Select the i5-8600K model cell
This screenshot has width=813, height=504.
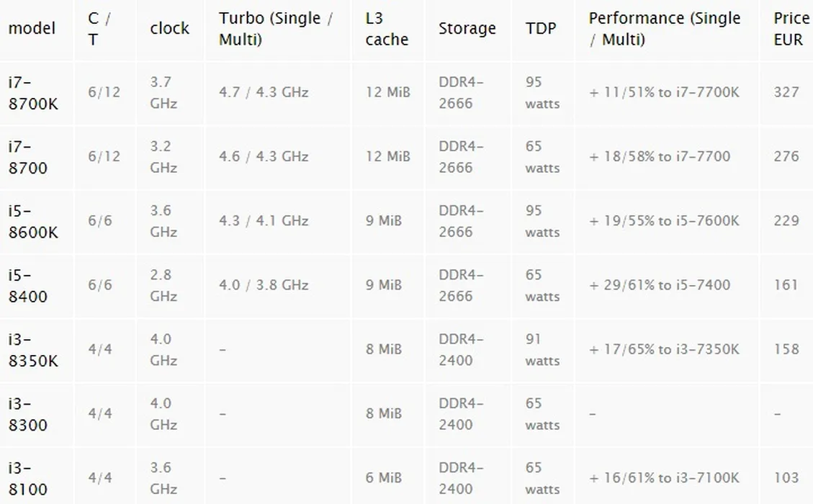[33, 221]
